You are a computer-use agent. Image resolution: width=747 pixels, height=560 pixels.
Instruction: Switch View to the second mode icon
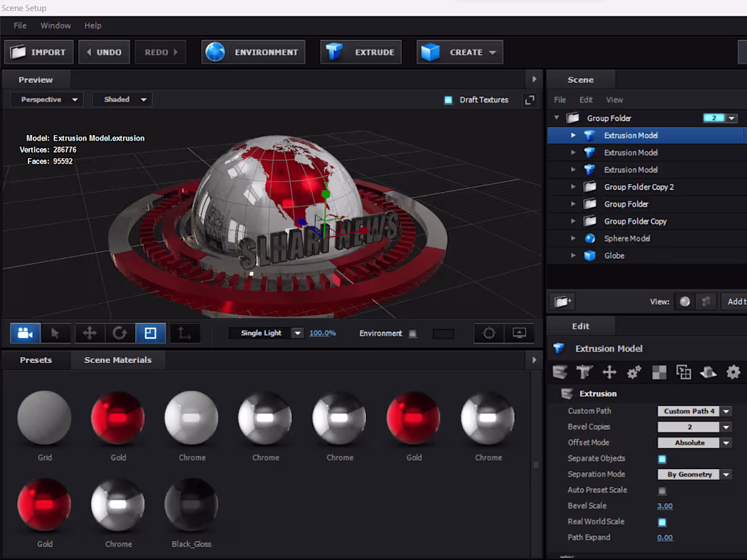coord(706,301)
